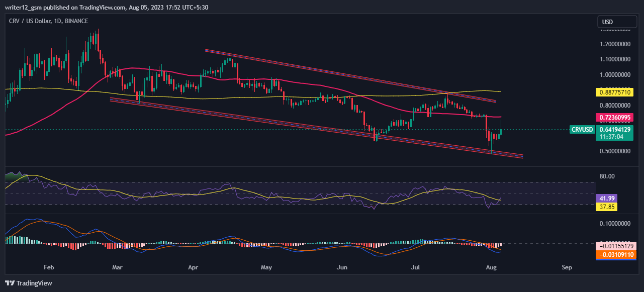The width and height of the screenshot is (644, 292).
Task: Click the green CRVUSD symbol tag
Action: 583,130
